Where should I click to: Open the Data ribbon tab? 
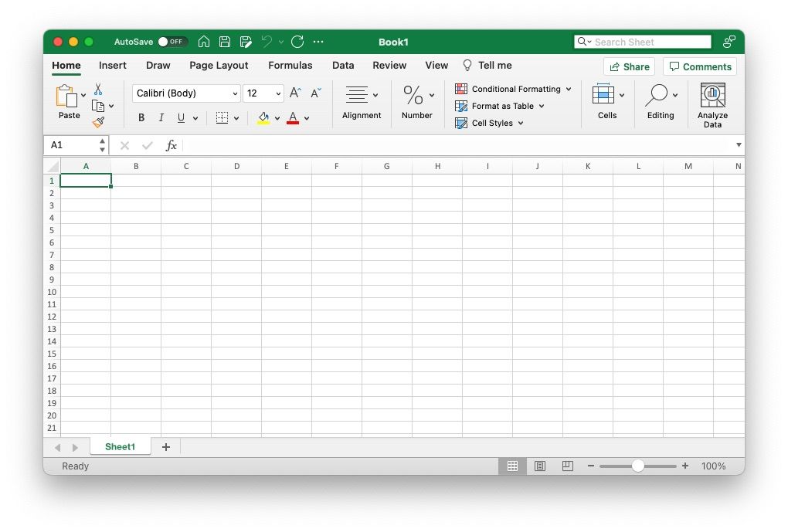343,65
